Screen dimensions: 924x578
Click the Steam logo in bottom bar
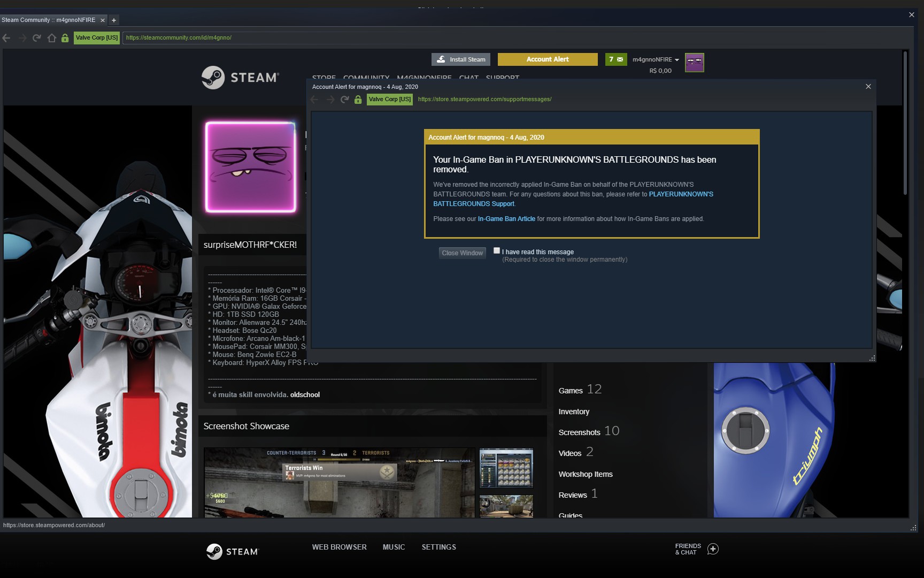coord(232,551)
